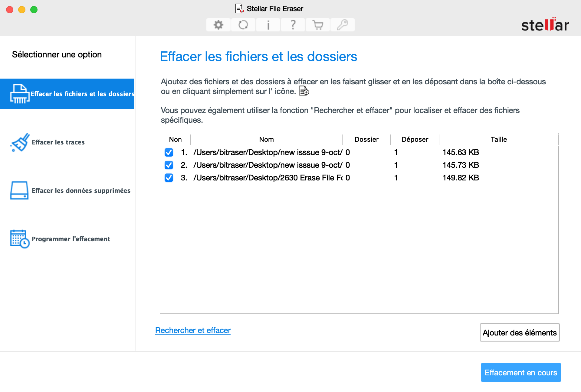Open settings gear in toolbar
Image resolution: width=581 pixels, height=392 pixels.
click(218, 25)
